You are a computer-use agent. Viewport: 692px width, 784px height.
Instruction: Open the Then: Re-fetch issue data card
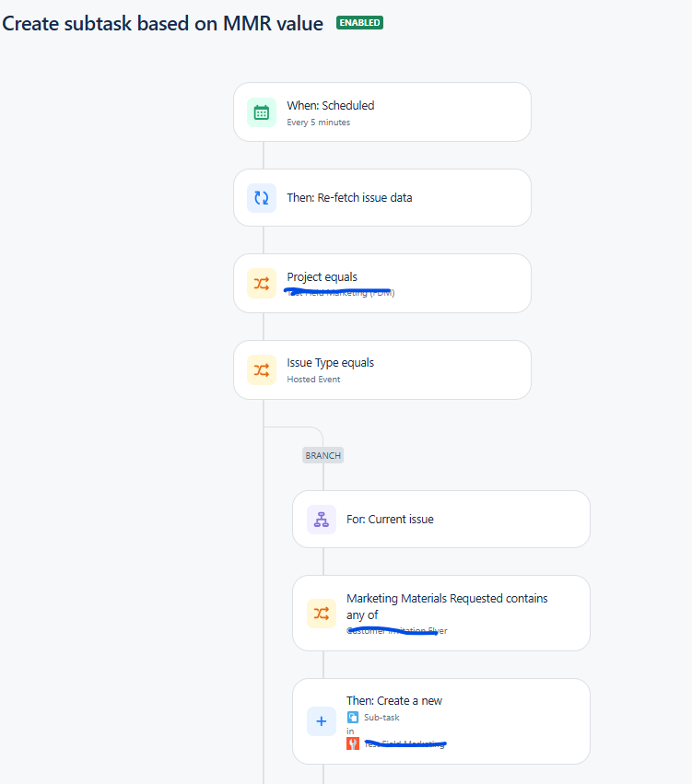(x=382, y=197)
